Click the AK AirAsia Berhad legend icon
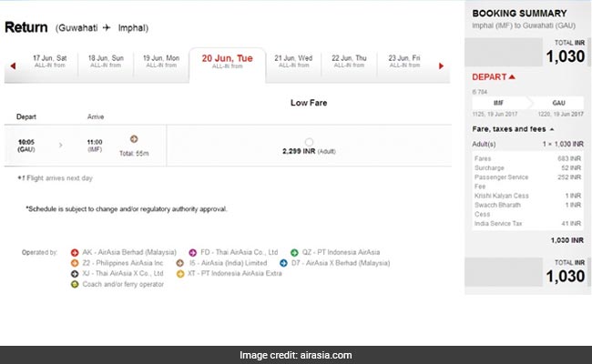Image resolution: width=592 pixels, height=364 pixels. [x=74, y=252]
